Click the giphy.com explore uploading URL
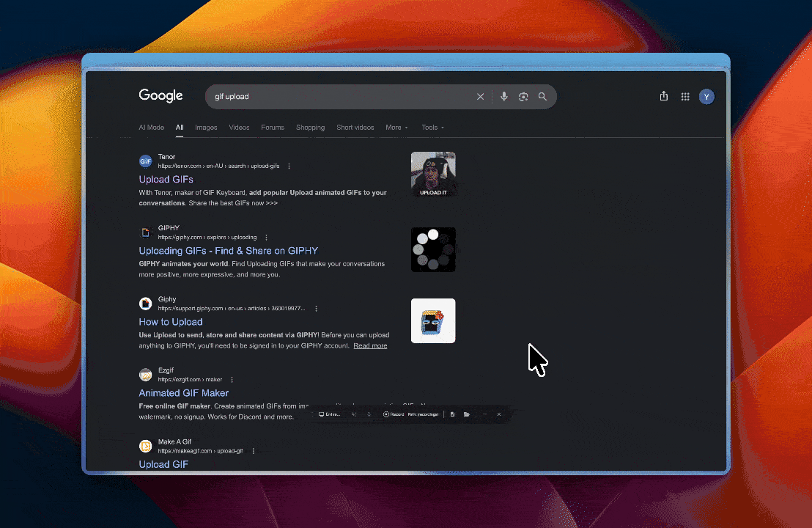Image resolution: width=812 pixels, height=528 pixels. (207, 238)
